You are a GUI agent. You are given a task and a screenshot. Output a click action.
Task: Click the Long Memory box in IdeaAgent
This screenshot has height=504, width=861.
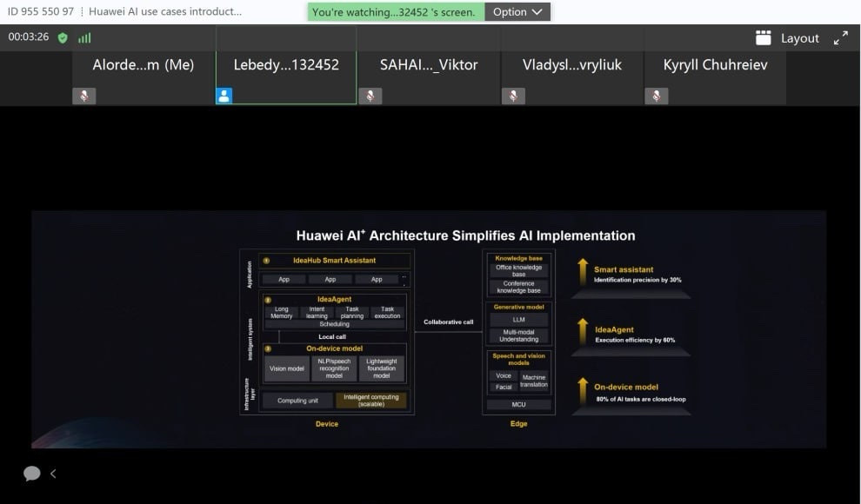coord(282,313)
